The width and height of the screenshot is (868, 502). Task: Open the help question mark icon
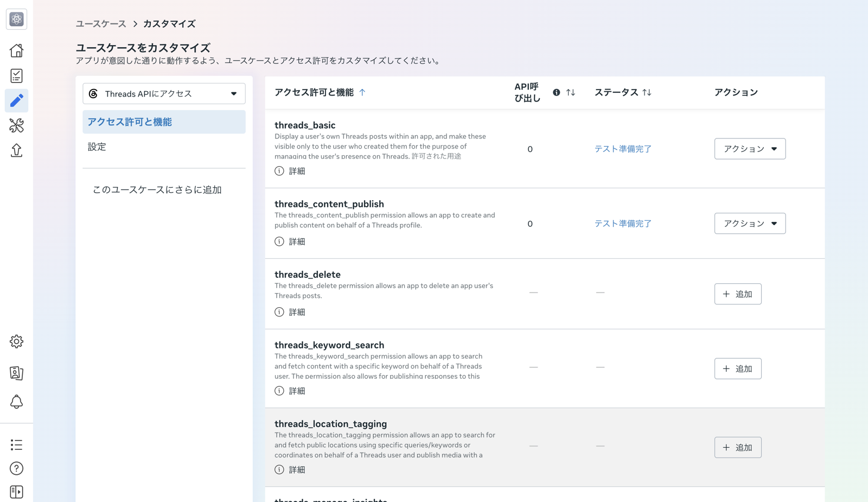(x=16, y=468)
